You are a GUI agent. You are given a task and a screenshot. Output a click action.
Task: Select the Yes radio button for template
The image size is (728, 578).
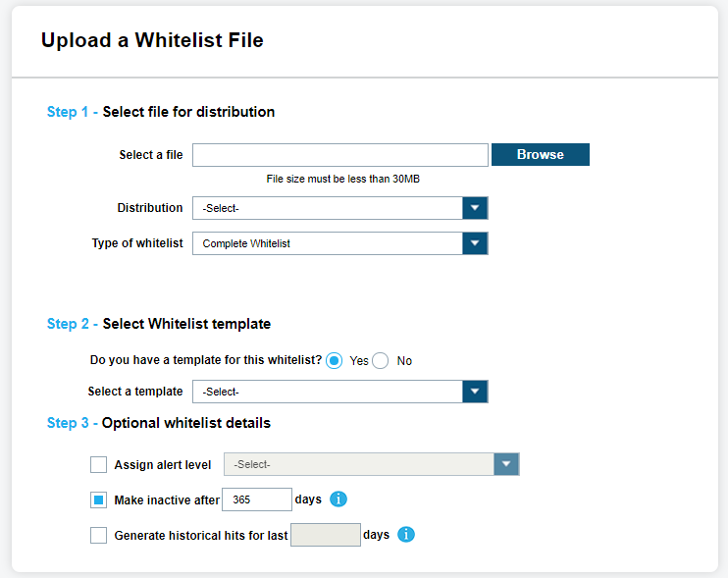pyautogui.click(x=335, y=360)
